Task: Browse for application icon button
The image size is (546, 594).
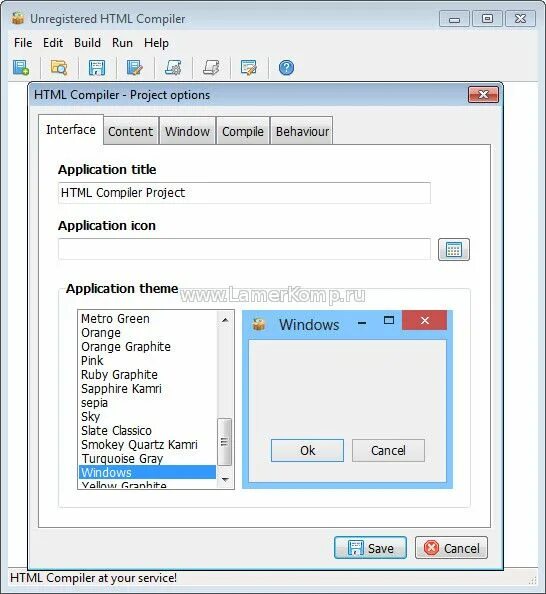Action: click(x=454, y=249)
